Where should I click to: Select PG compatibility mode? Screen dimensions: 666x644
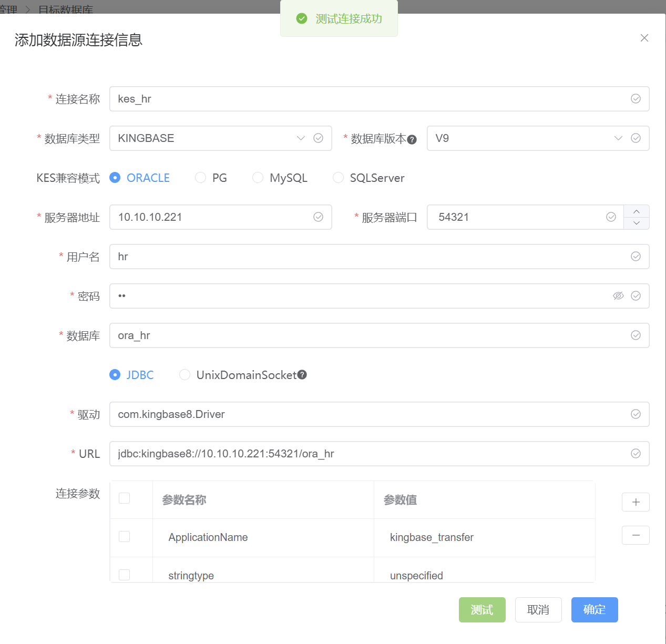[211, 178]
